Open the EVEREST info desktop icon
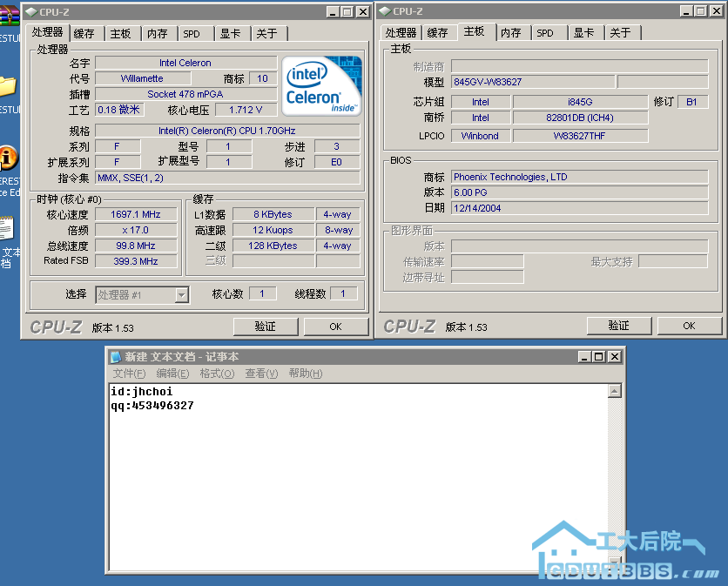Screen dimensions: 728x586 (9, 158)
